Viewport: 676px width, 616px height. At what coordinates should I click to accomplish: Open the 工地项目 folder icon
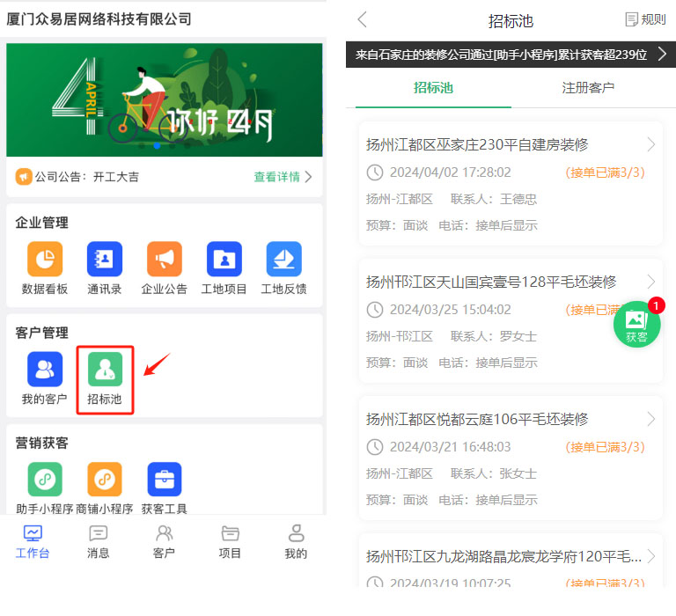224,259
